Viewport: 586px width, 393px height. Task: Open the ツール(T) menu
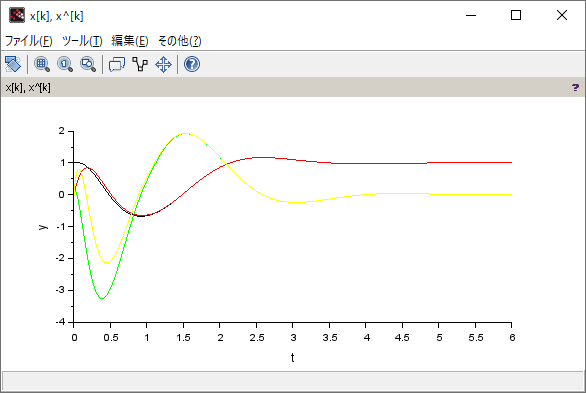[x=82, y=41]
